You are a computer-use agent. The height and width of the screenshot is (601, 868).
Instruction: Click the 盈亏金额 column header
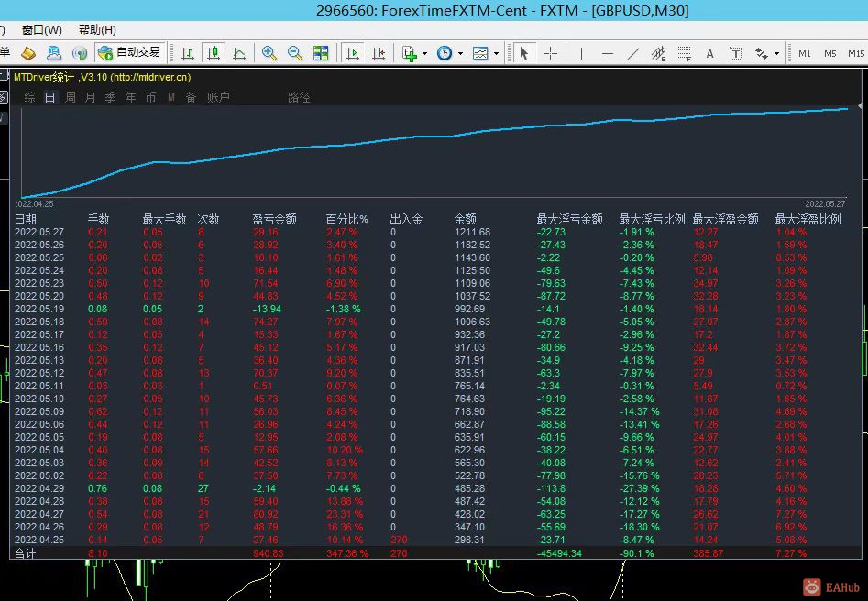click(275, 219)
